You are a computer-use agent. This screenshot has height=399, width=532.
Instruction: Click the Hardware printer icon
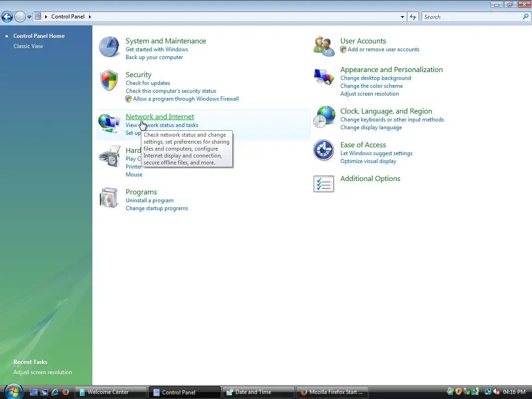109,156
